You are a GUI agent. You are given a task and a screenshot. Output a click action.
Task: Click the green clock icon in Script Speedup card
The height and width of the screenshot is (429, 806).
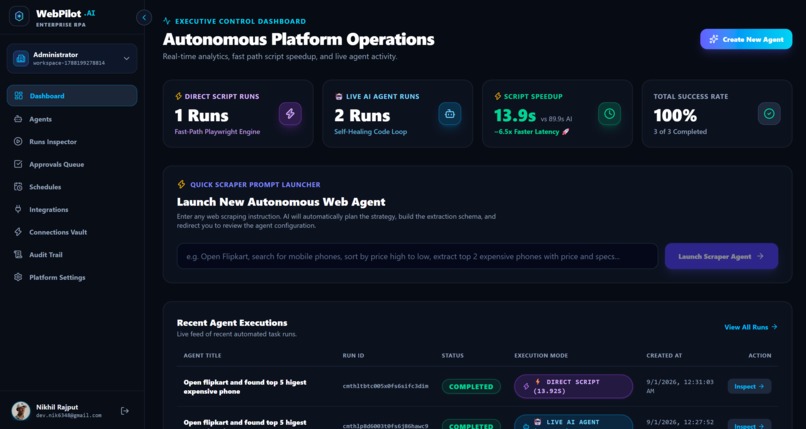[610, 114]
